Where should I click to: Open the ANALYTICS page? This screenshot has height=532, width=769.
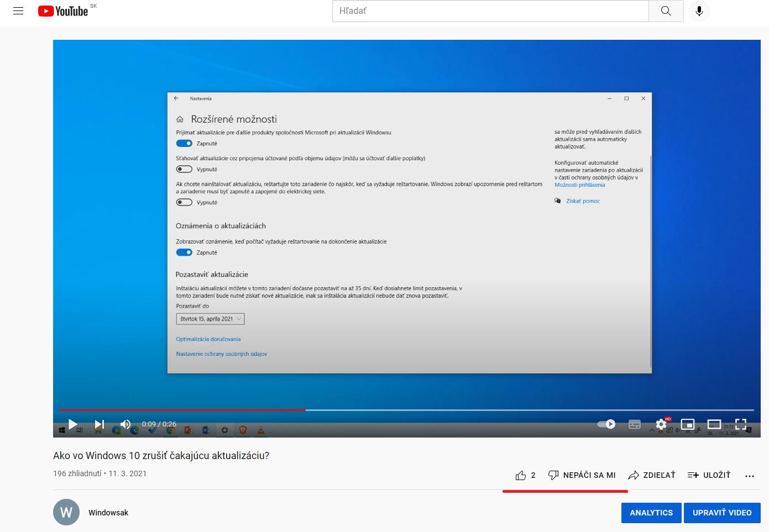651,513
